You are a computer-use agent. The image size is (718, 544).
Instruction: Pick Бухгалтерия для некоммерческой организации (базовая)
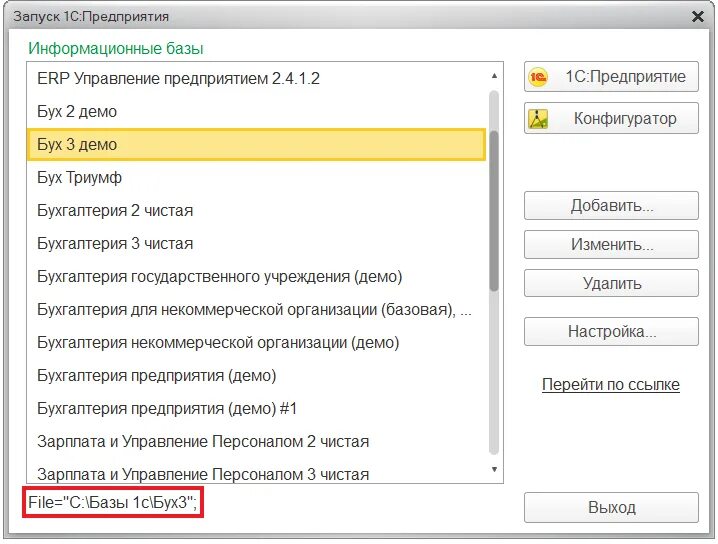click(x=256, y=309)
